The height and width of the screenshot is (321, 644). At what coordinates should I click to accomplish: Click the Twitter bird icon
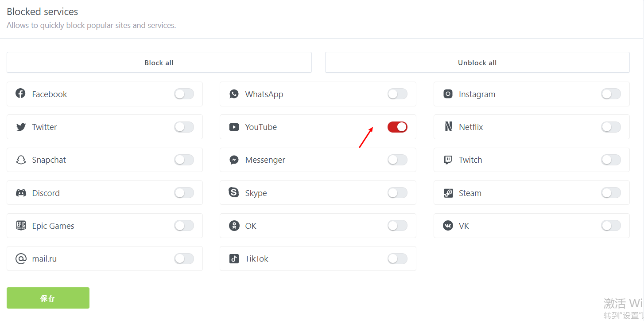coord(21,127)
